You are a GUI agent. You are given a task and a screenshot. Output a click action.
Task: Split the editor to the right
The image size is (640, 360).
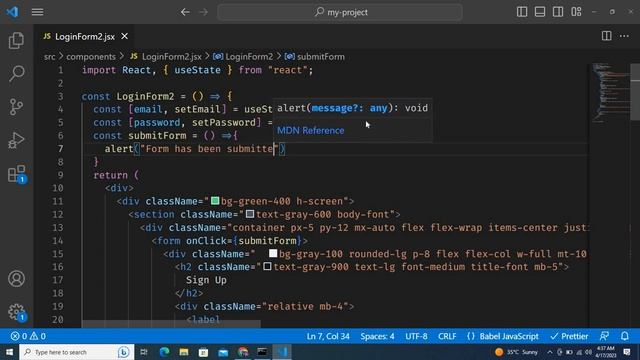[x=607, y=36]
